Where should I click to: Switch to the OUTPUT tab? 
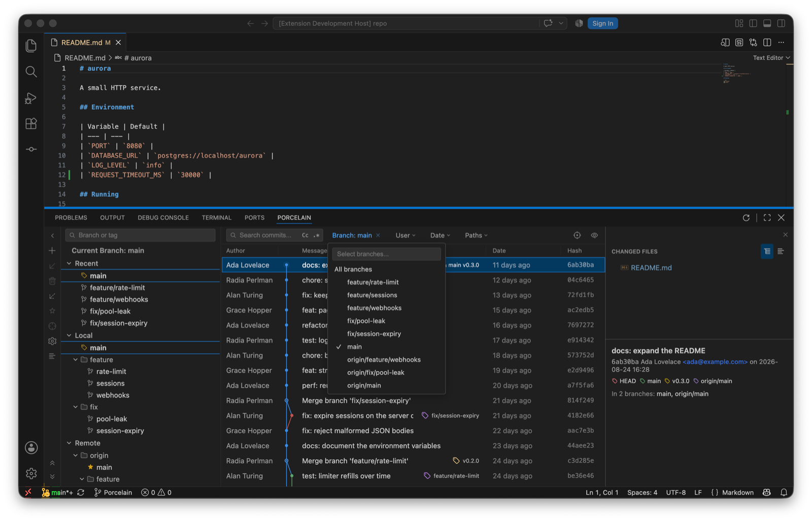tap(112, 218)
